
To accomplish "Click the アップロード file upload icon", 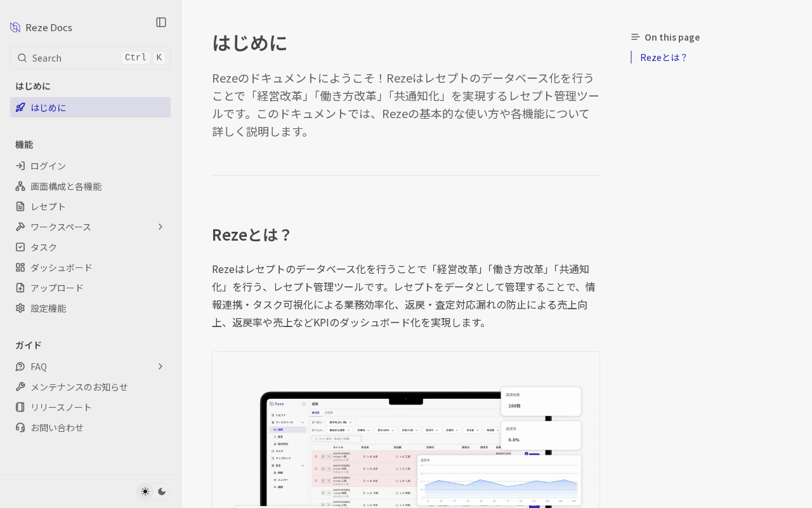I will coord(20,288).
